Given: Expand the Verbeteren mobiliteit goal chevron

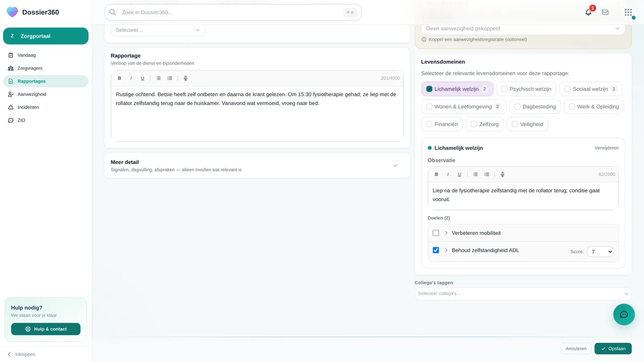Looking at the screenshot, I should (446, 233).
